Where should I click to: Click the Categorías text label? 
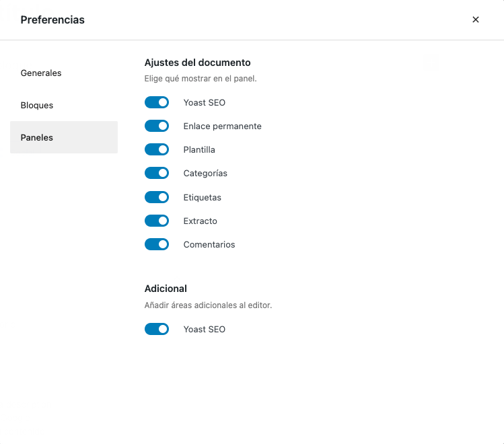[x=205, y=174]
